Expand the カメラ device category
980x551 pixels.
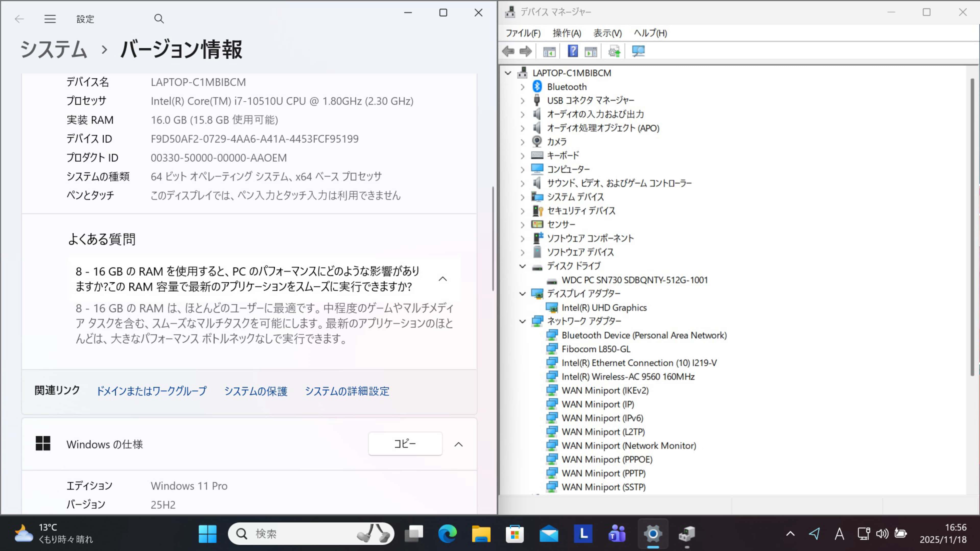click(x=522, y=142)
